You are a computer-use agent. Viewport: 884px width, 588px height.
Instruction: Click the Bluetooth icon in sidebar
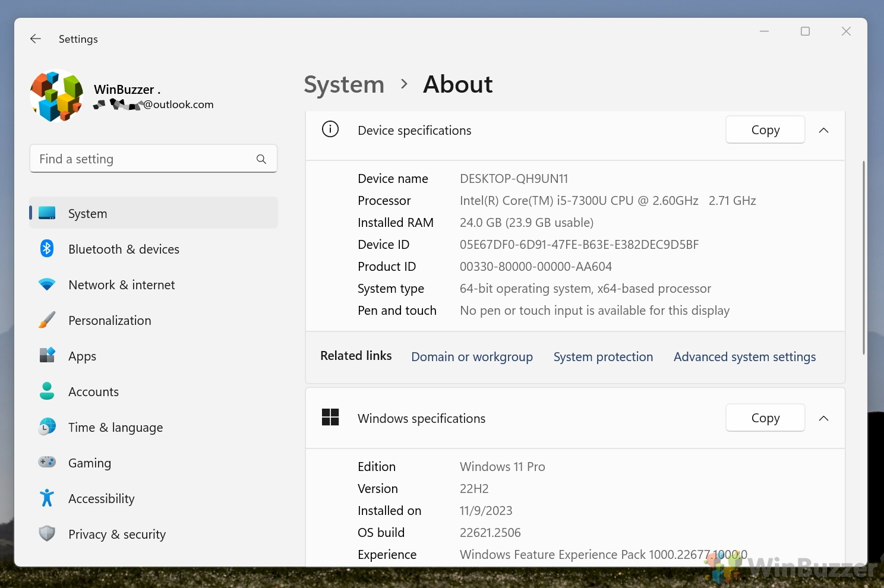point(47,248)
